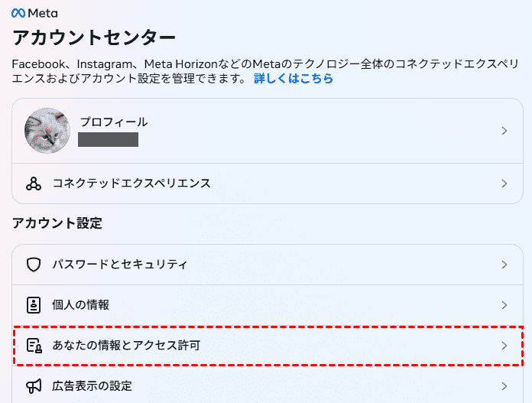Click the megaphone ad settings icon
532x403 pixels.
(33, 386)
